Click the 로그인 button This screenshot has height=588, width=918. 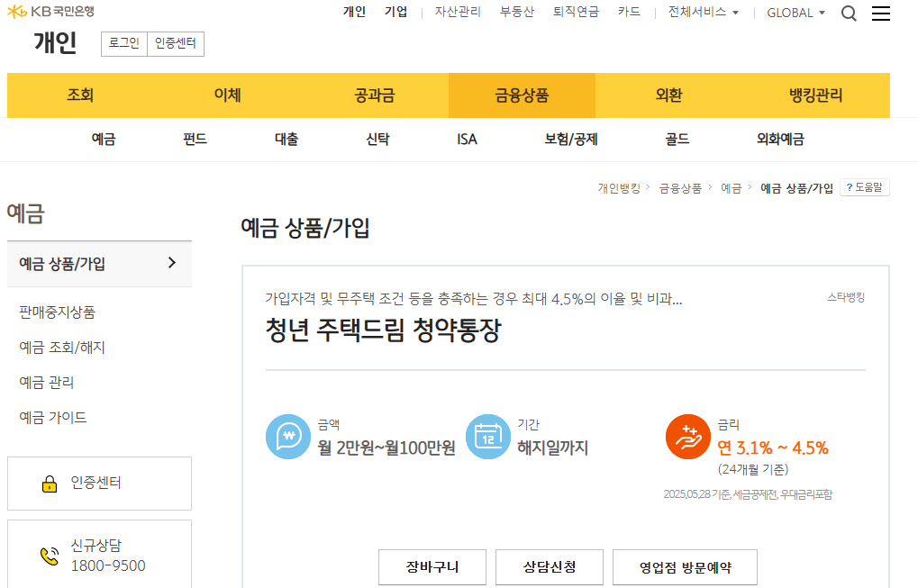(x=124, y=44)
